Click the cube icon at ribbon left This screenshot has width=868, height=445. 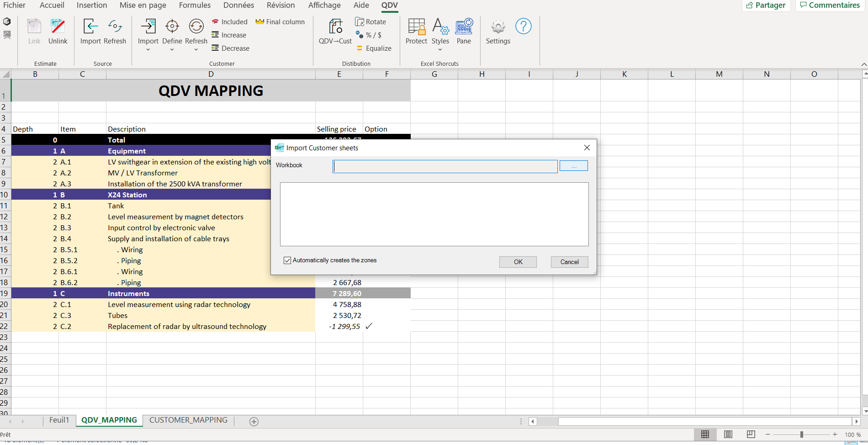(7, 21)
